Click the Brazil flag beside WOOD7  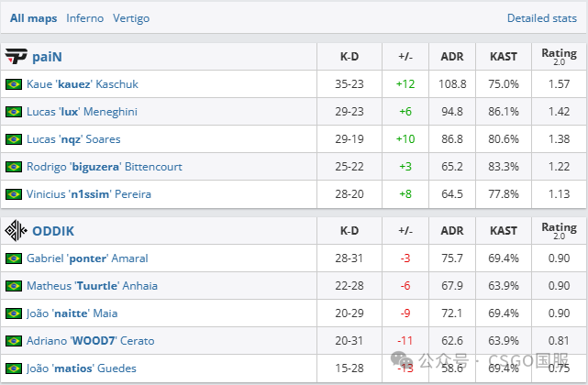[14, 341]
